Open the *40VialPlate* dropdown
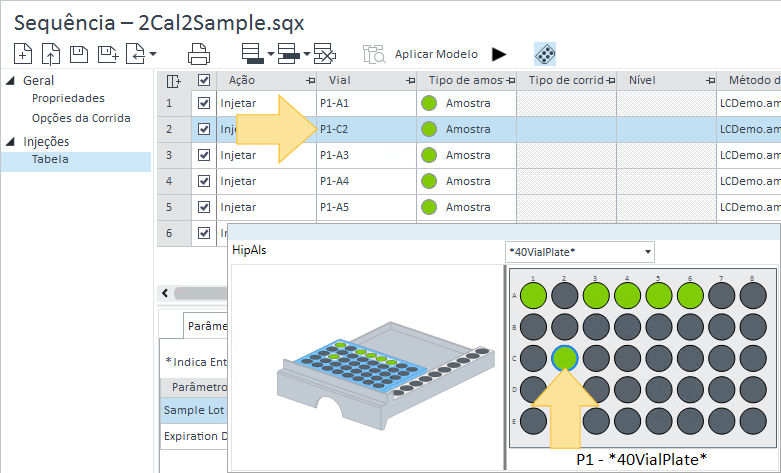 tap(579, 250)
